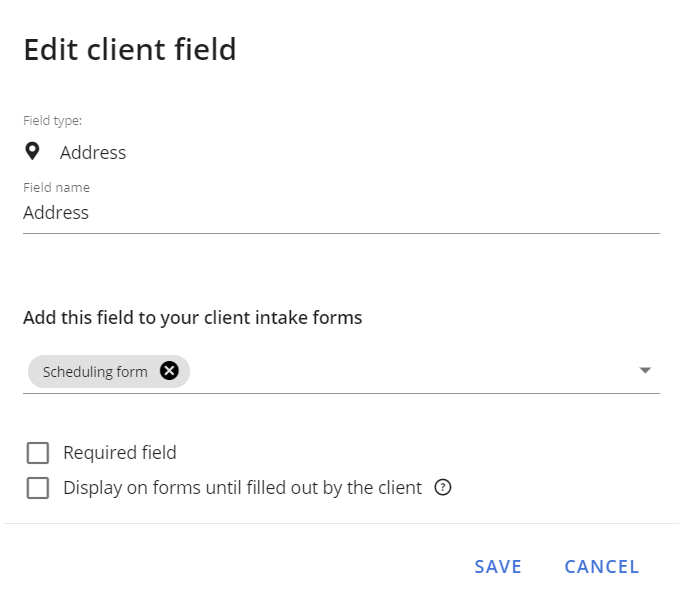Click the Display on forms label text
693x596 pixels.
tap(242, 488)
